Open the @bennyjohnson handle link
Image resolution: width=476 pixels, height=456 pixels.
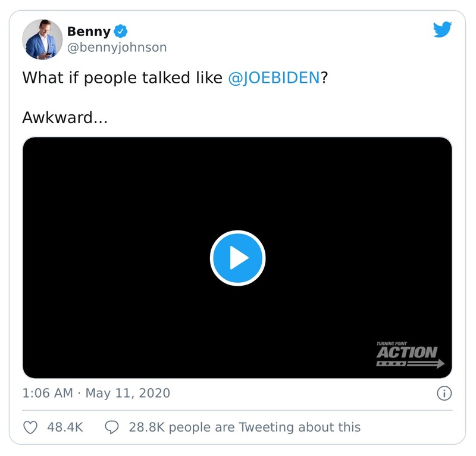tap(117, 48)
